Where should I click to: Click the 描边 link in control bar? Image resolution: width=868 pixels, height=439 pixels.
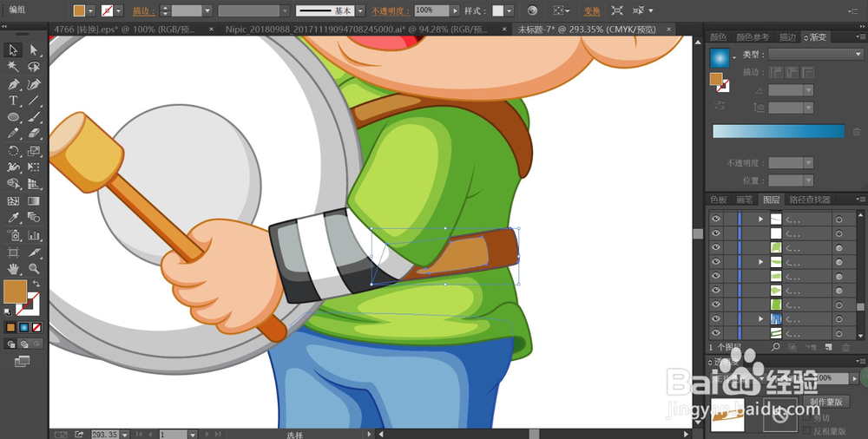(x=144, y=10)
